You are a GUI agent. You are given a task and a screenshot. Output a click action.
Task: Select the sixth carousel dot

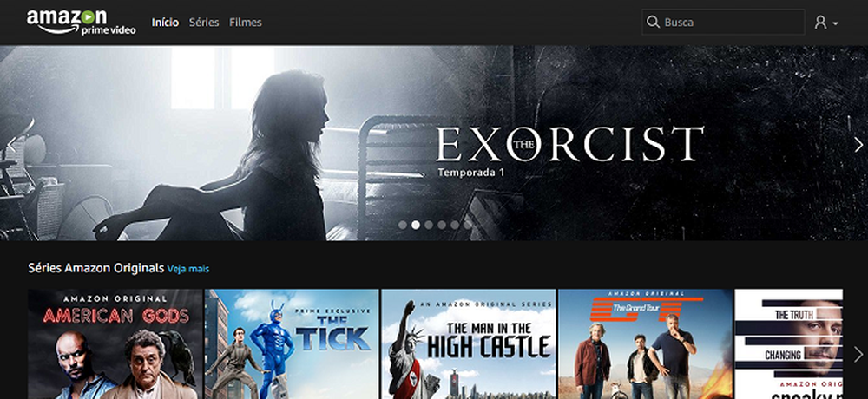pos(468,225)
